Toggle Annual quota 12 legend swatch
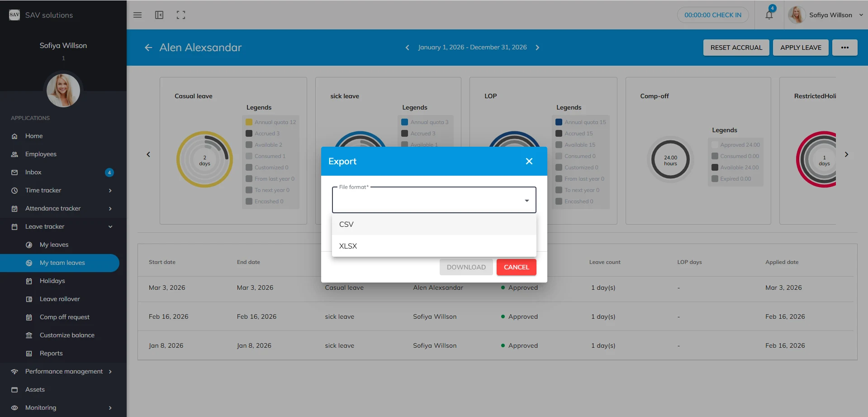The height and width of the screenshot is (417, 868). pyautogui.click(x=249, y=122)
